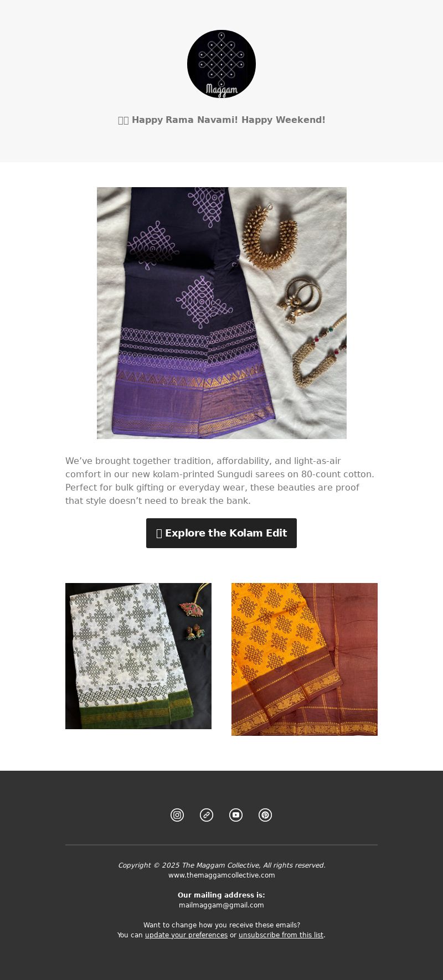The image size is (443, 980).
Task: Click Explore the Kolam Edit button
Action: [221, 533]
